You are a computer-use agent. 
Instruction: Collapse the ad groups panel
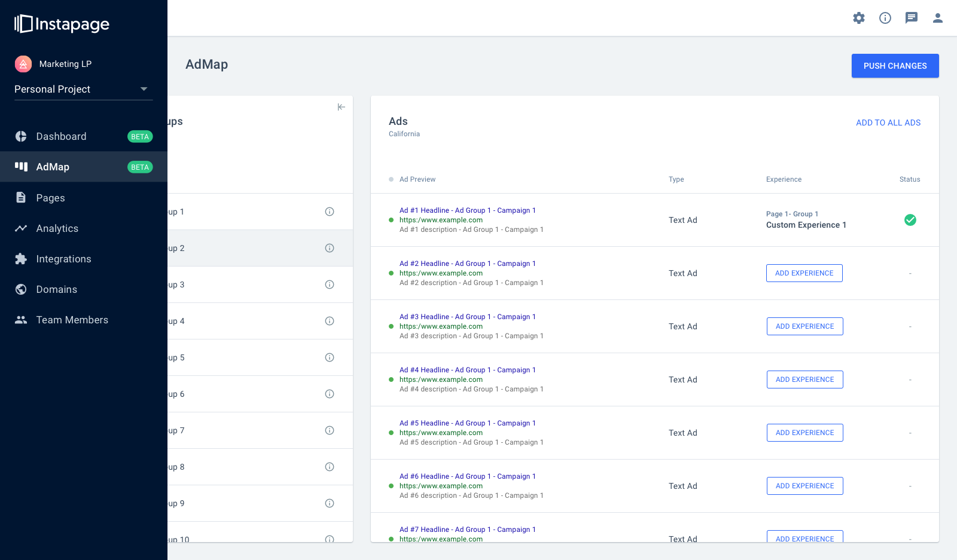pyautogui.click(x=342, y=107)
